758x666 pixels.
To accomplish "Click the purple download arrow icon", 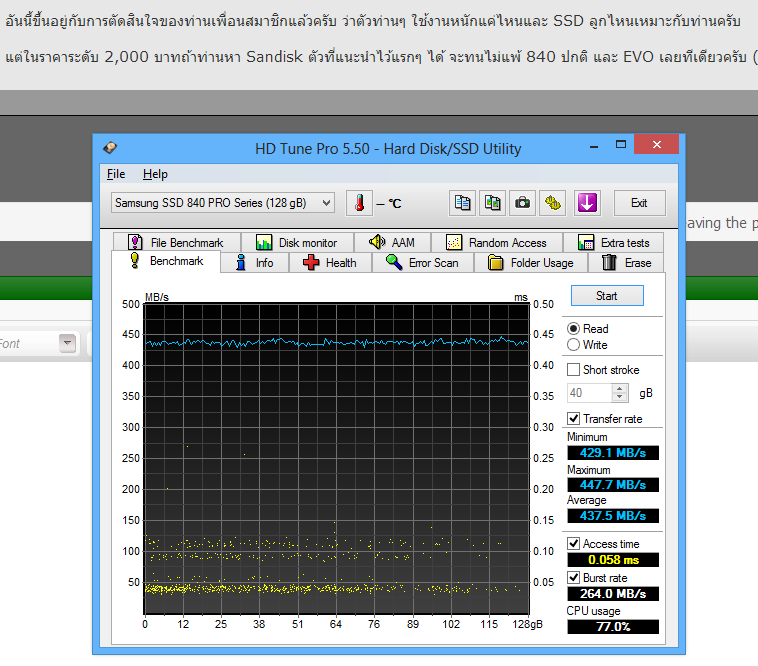I will click(587, 203).
